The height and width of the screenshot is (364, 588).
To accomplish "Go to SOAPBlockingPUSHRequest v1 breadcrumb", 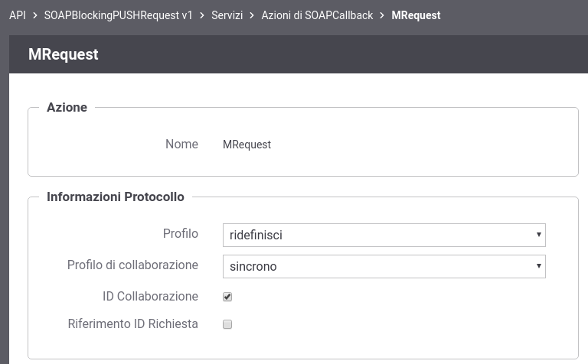I will tap(118, 15).
